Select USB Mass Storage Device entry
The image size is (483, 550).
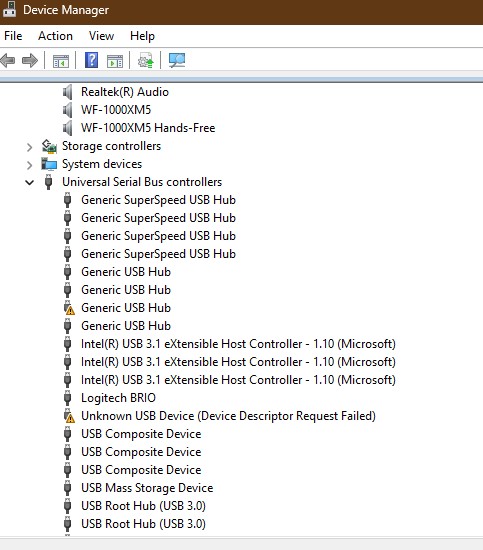[147, 488]
